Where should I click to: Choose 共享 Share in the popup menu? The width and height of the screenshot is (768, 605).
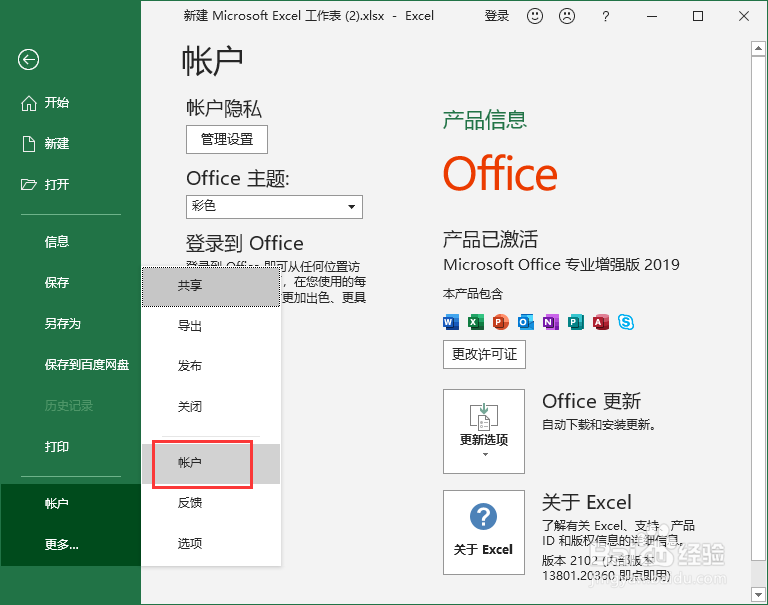pyautogui.click(x=211, y=287)
